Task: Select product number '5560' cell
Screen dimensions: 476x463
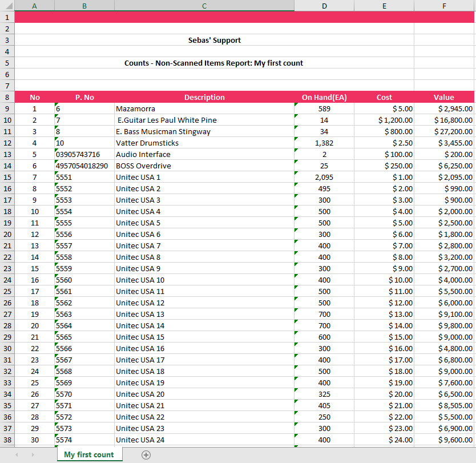Action: click(x=84, y=280)
